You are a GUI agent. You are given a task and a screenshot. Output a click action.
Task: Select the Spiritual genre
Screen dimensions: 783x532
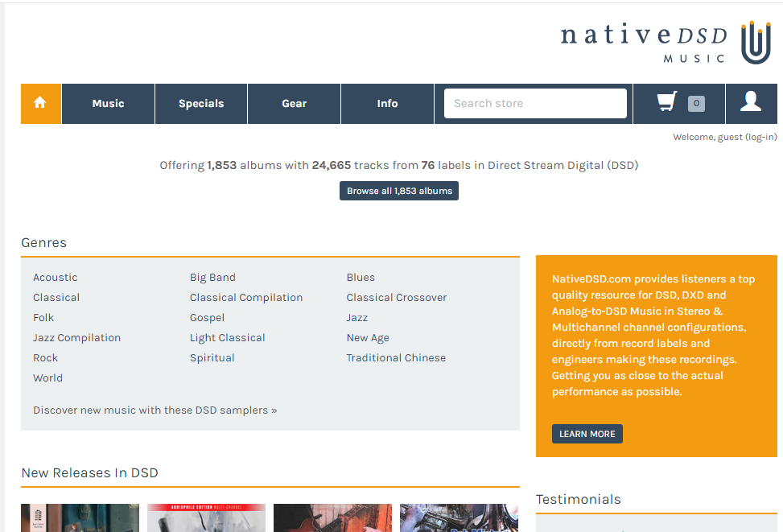pyautogui.click(x=212, y=357)
